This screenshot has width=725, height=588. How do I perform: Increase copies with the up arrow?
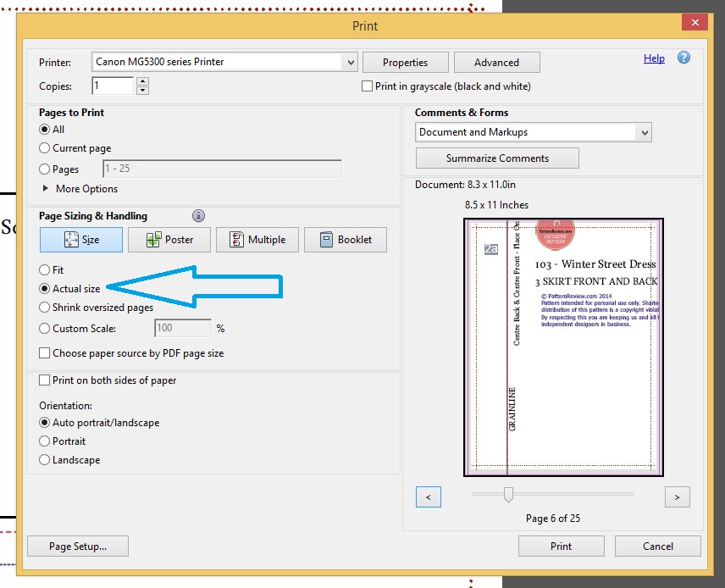142,81
